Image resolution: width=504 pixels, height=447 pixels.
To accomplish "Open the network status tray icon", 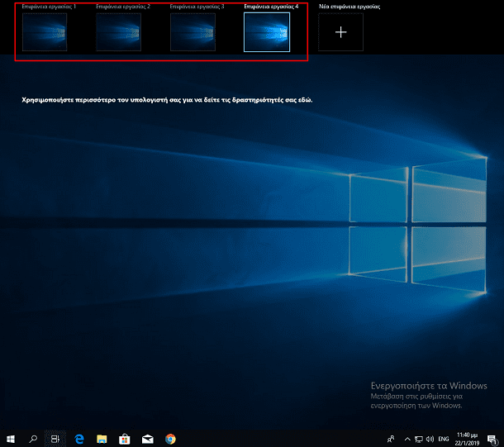I will pos(419,439).
